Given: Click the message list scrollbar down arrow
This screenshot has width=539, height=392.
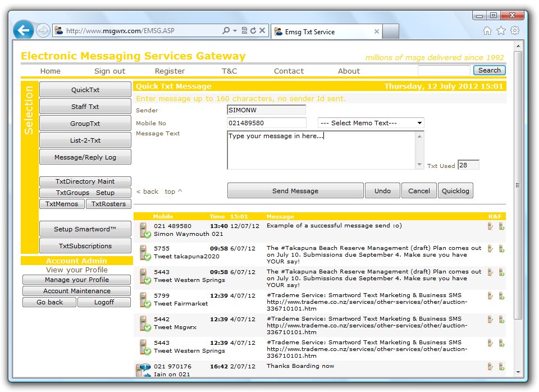Looking at the screenshot, I should (x=517, y=372).
